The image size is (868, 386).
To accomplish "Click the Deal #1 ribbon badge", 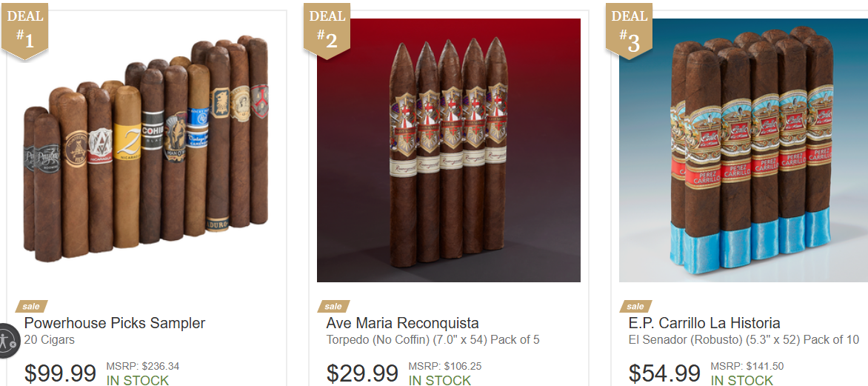I will point(25,30).
